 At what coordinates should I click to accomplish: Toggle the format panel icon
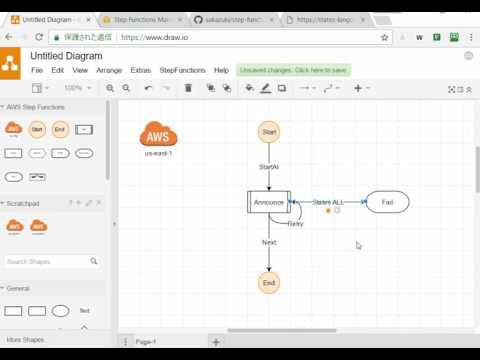pyautogui.click(x=460, y=89)
